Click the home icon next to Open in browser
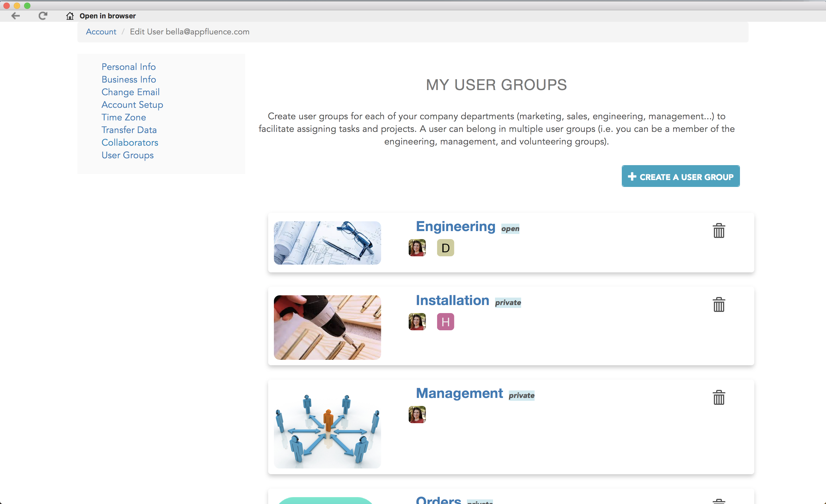Image resolution: width=826 pixels, height=504 pixels. (70, 15)
